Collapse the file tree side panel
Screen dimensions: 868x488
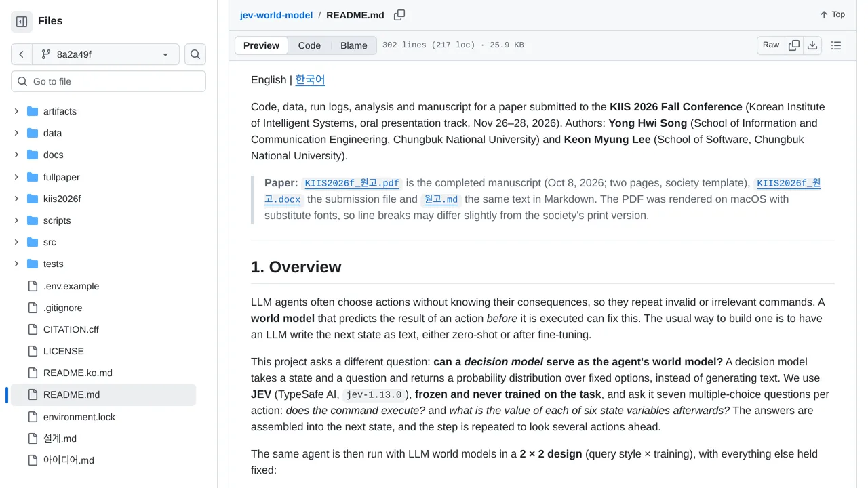pyautogui.click(x=22, y=22)
